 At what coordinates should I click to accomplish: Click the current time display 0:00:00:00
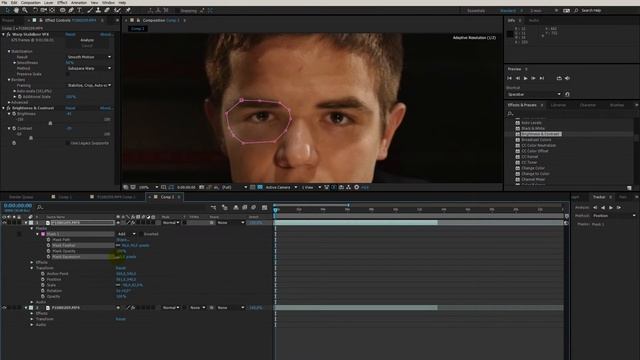pos(18,206)
